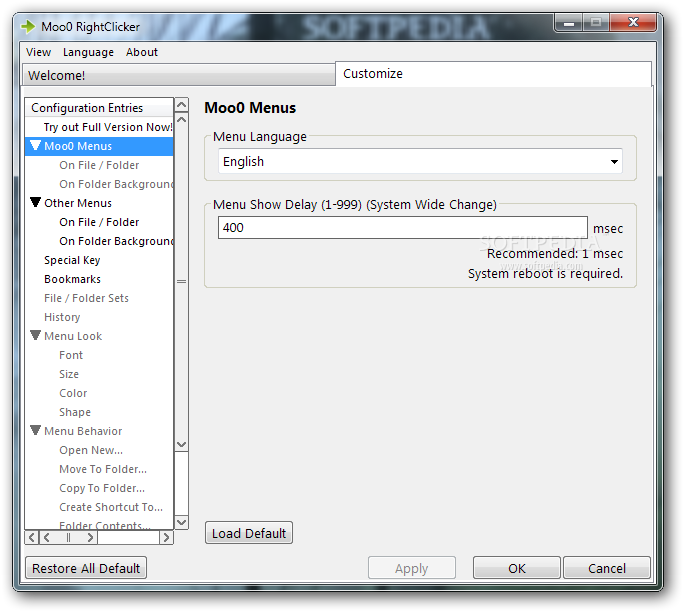Select the Font entry
Viewport: 684px width, 612px height.
point(71,355)
